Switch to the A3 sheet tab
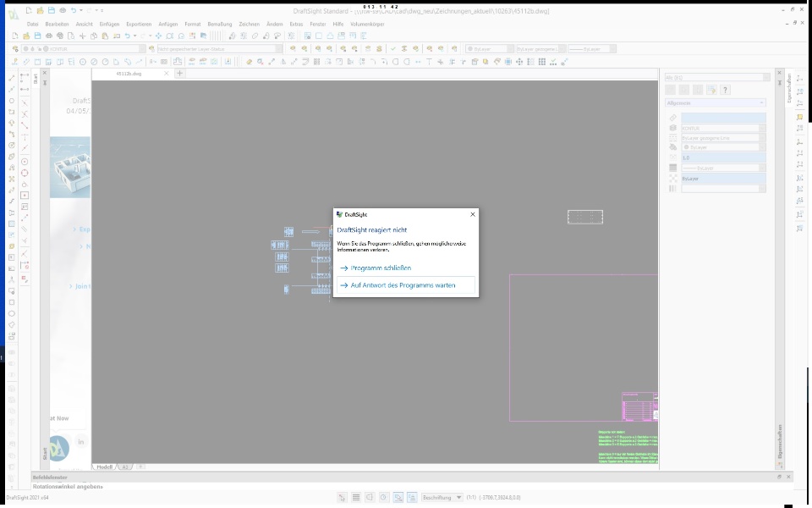 (x=125, y=467)
